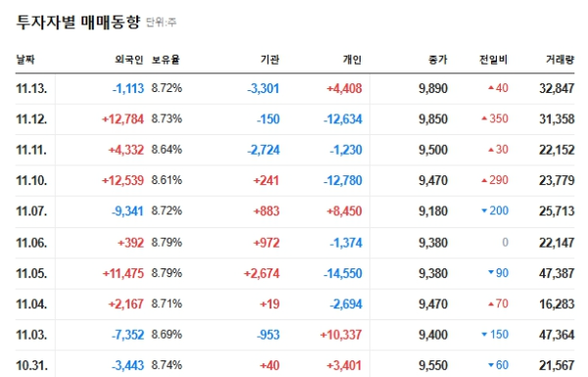Click institution value +2,674

[x=262, y=274]
